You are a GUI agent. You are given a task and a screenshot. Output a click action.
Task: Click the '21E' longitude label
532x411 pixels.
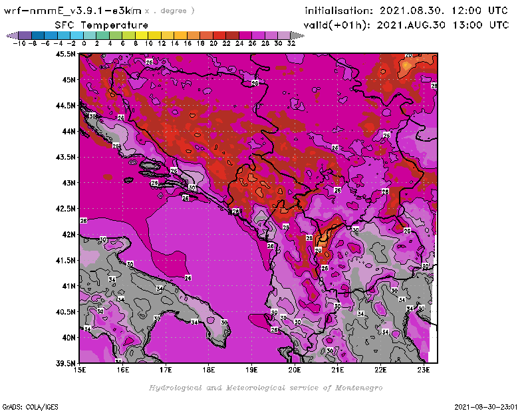point(338,370)
